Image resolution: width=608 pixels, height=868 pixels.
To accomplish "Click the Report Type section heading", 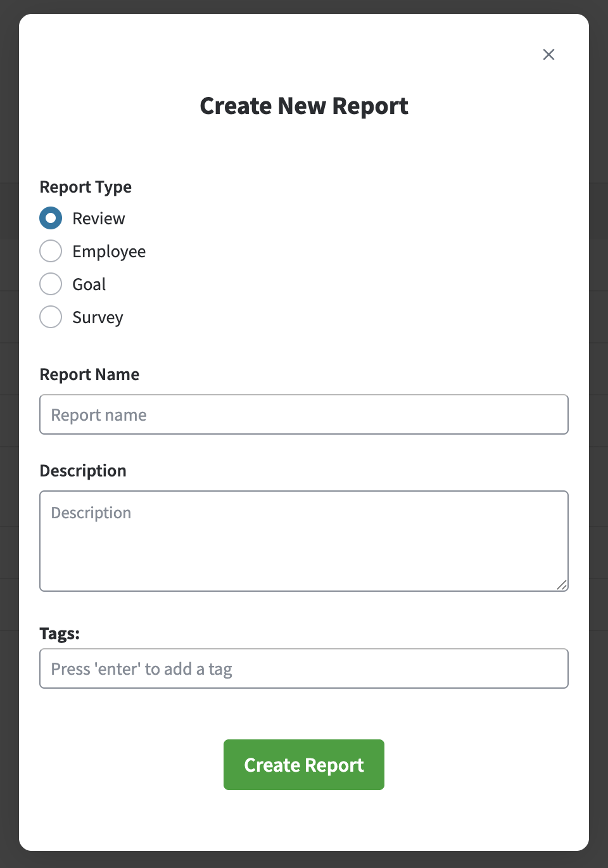I will pyautogui.click(x=85, y=187).
